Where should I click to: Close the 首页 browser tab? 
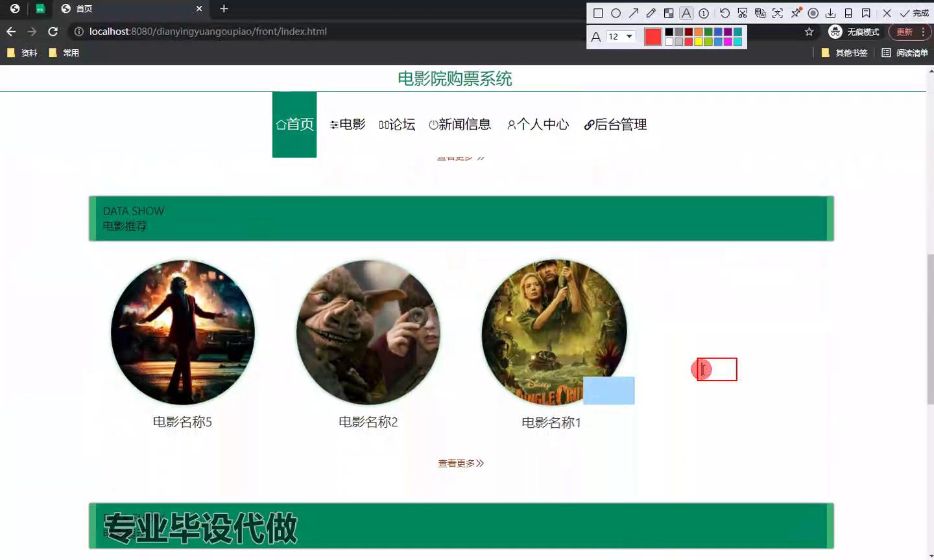coord(199,8)
